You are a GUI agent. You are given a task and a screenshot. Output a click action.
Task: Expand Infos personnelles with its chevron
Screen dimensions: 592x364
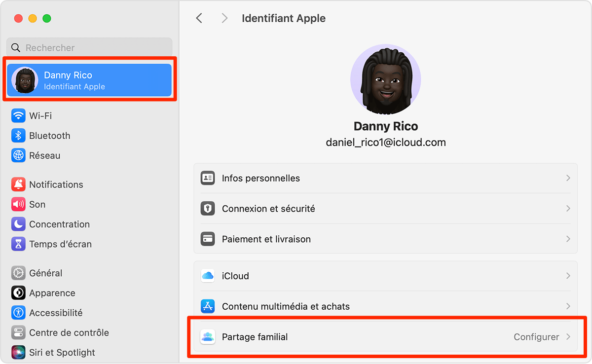568,178
